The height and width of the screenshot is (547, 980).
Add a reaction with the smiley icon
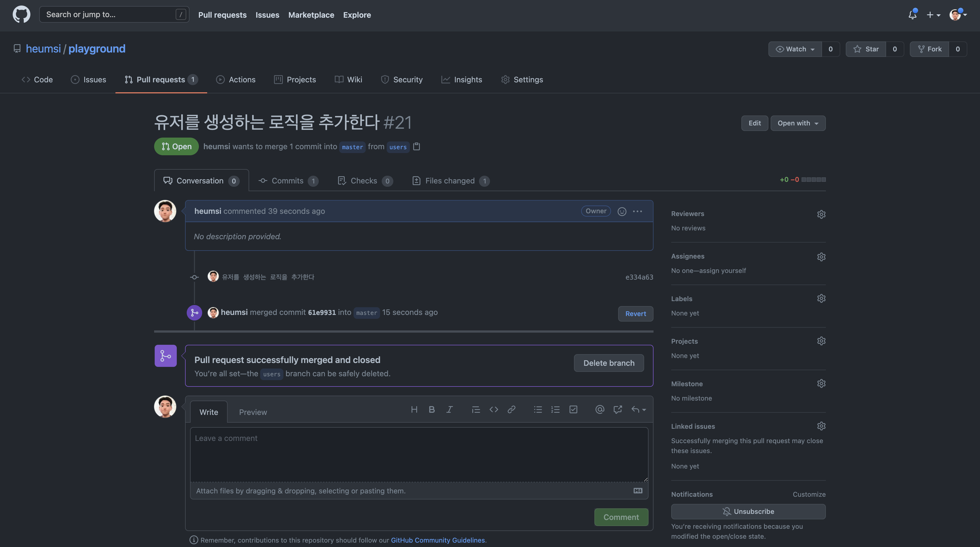tap(622, 212)
